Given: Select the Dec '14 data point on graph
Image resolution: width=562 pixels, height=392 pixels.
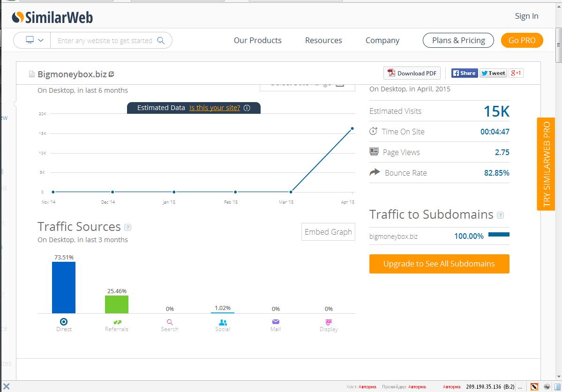Looking at the screenshot, I should click(x=112, y=192).
